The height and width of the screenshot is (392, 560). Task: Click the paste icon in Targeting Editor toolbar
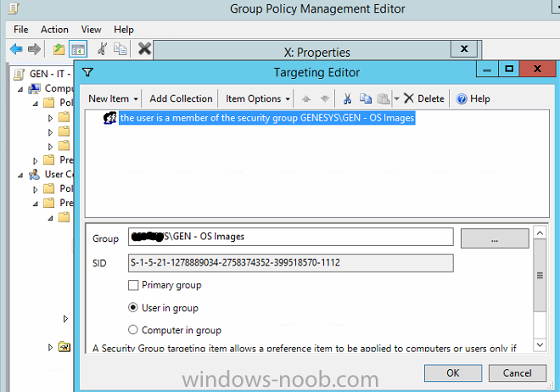pos(383,98)
